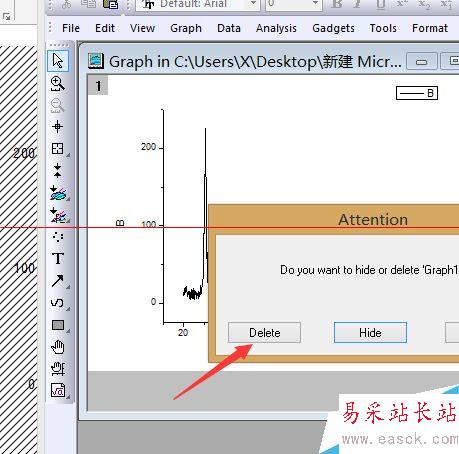Toggle Bold formatting
459x454 pixels.
coord(337,4)
